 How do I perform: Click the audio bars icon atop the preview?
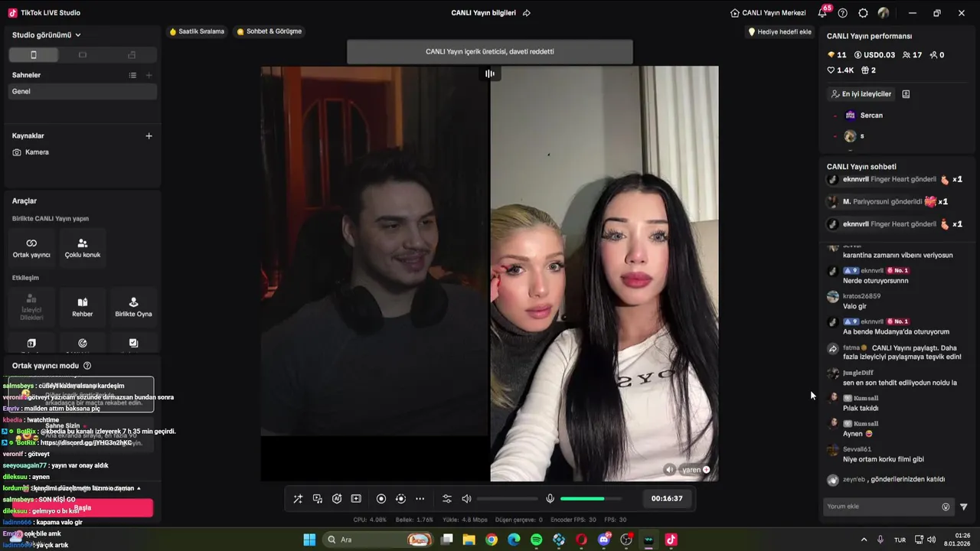tap(490, 73)
